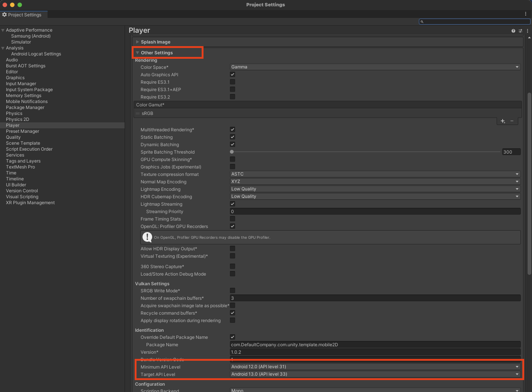This screenshot has width=532, height=392.
Task: Open Normal Map Encoding XYZ dropdown
Action: 375,181
